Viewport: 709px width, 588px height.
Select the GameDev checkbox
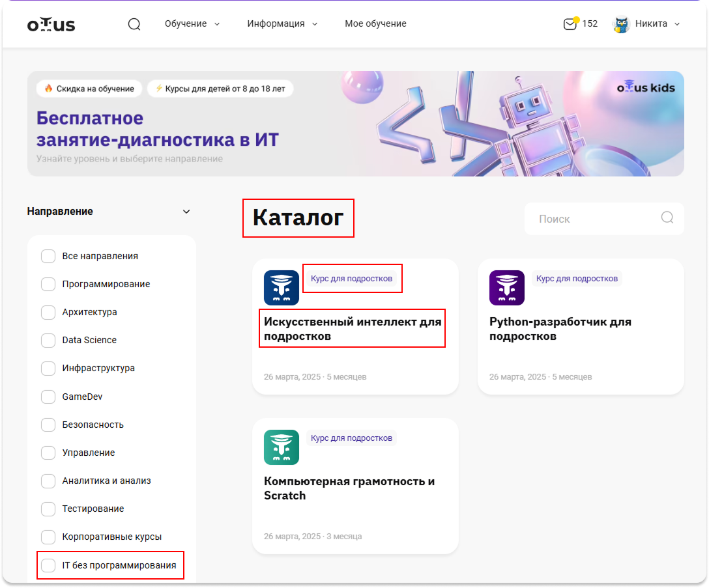coord(48,397)
